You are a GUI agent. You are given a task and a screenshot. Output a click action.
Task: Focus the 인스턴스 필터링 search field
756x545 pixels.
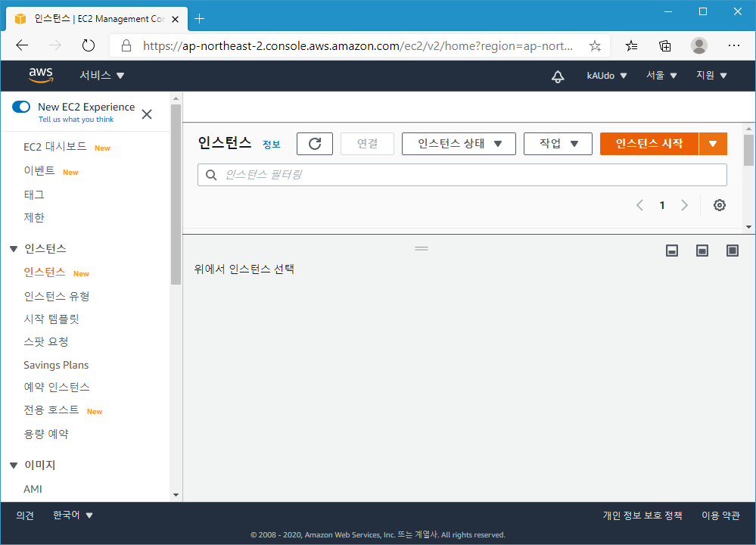[462, 175]
